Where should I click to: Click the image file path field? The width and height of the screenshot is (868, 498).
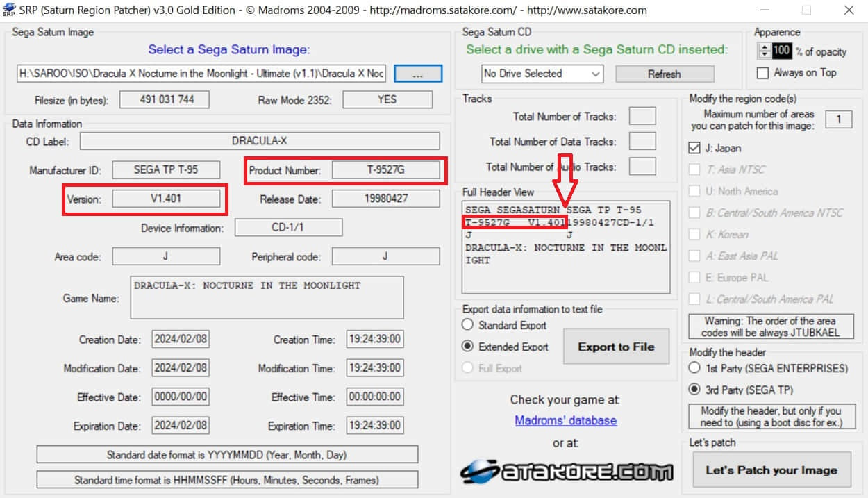coord(201,74)
